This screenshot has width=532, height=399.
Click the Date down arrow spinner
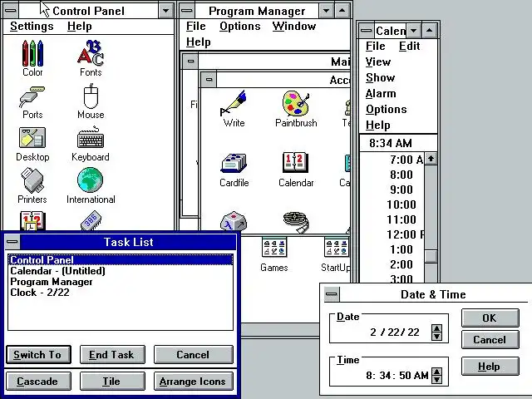[436, 337]
